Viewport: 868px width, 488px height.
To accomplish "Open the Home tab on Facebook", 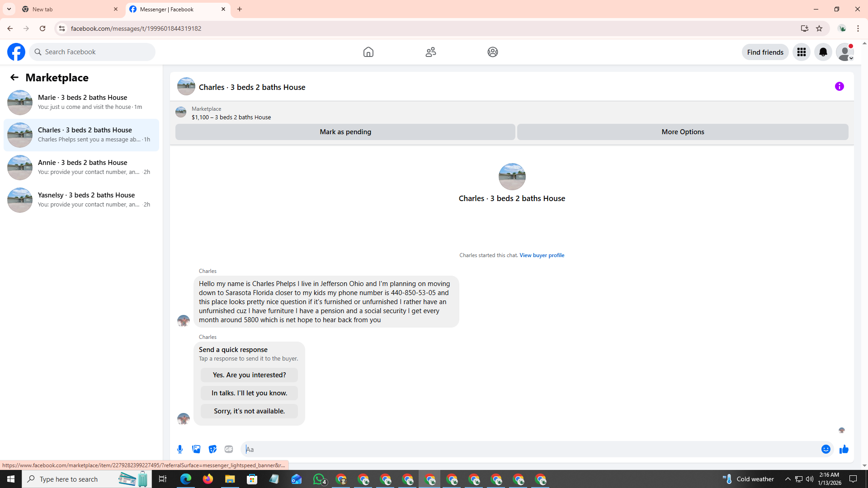I will (368, 52).
